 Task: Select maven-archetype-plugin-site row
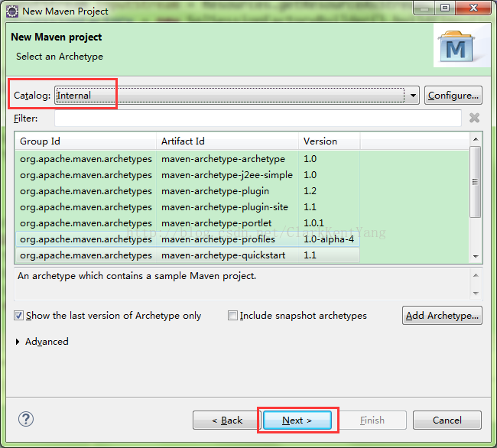pos(187,207)
